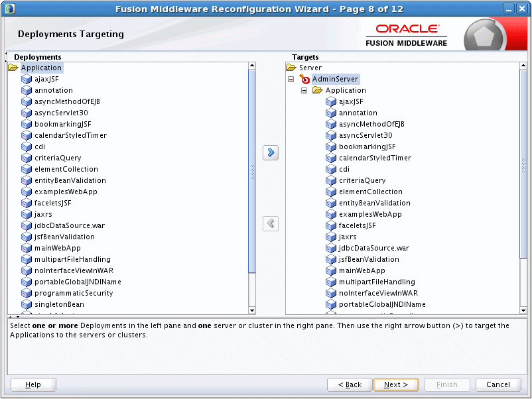Select mainWebApp text in the Deployments pane

pyautogui.click(x=58, y=248)
